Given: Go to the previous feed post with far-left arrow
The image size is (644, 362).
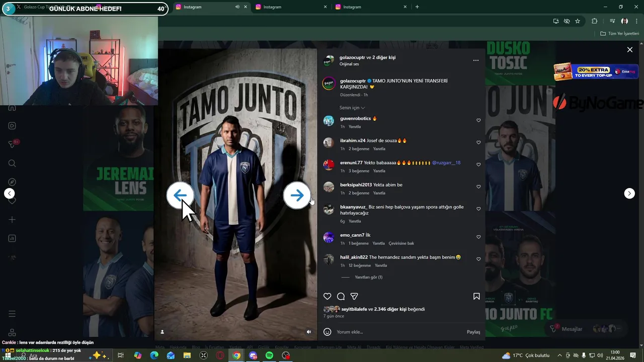Looking at the screenshot, I should (9, 194).
